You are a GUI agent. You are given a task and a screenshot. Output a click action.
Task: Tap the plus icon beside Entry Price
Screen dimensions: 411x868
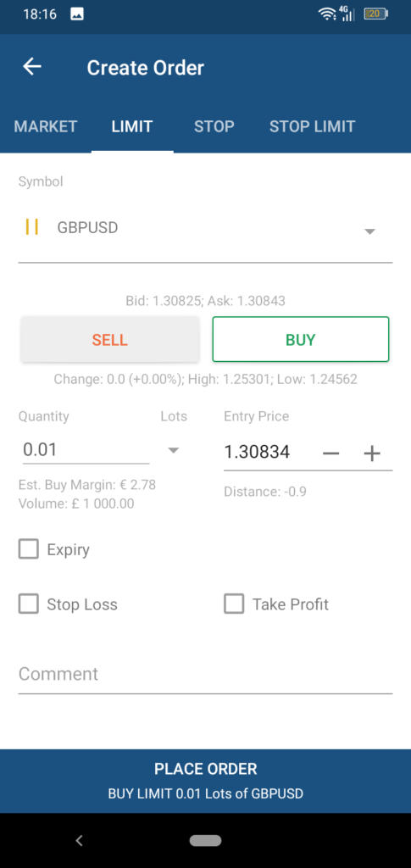(372, 453)
